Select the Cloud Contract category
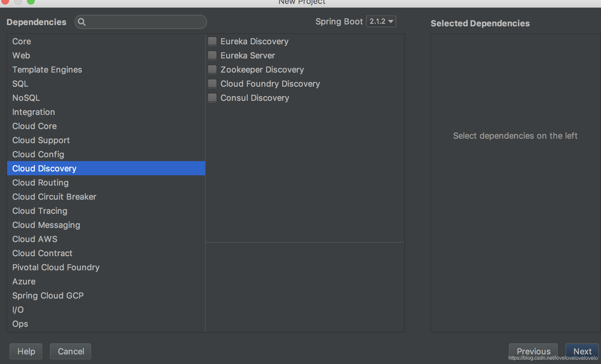 tap(106, 253)
